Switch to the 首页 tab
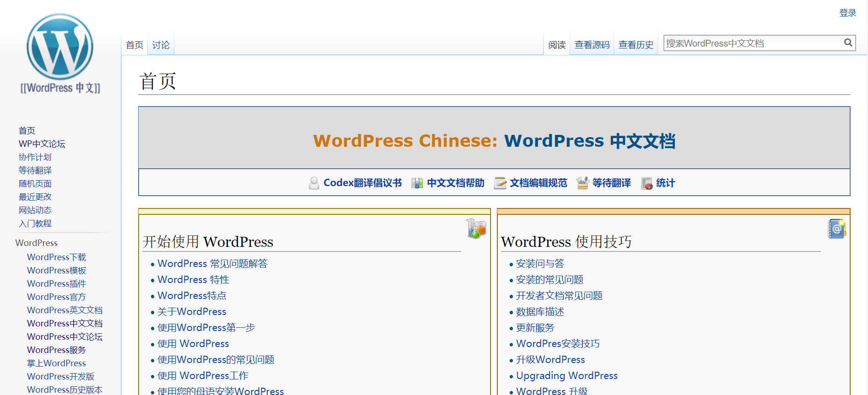Screen dimensions: 868x395 pos(135,45)
